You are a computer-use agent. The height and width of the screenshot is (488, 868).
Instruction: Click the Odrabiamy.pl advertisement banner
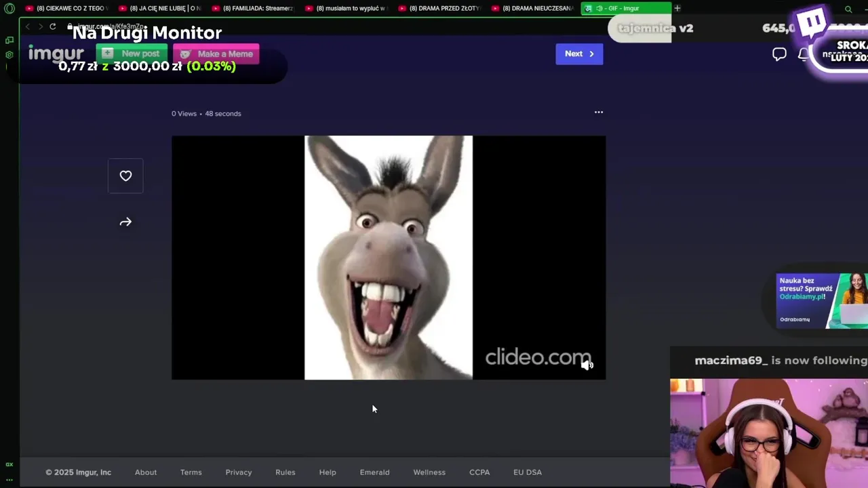coord(822,301)
